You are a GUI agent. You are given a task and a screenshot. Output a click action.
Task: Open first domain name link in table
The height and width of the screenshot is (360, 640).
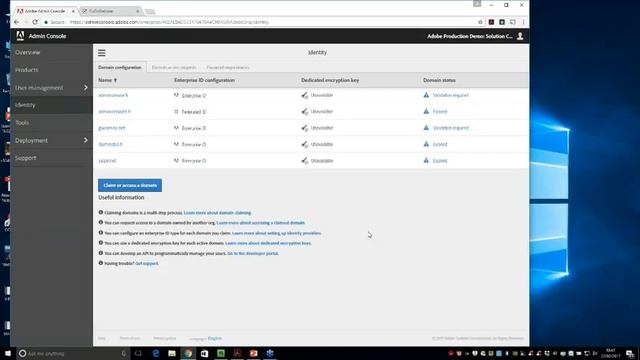[113, 95]
